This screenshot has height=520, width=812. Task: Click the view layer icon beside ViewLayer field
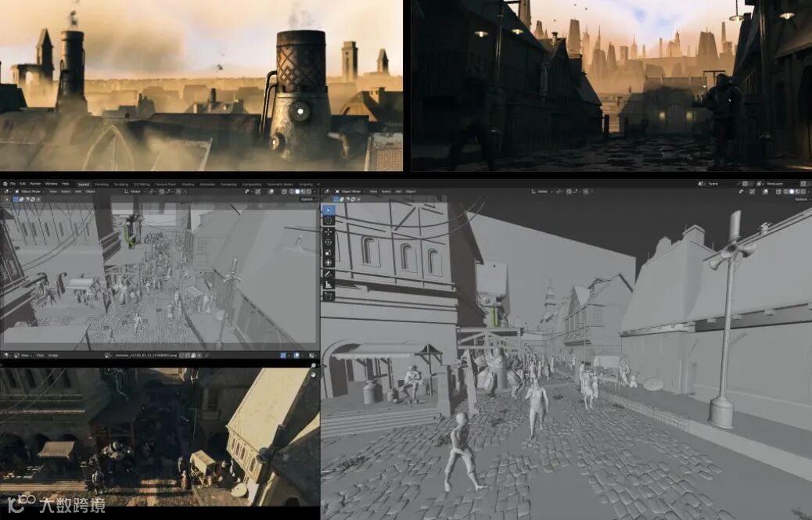point(760,184)
